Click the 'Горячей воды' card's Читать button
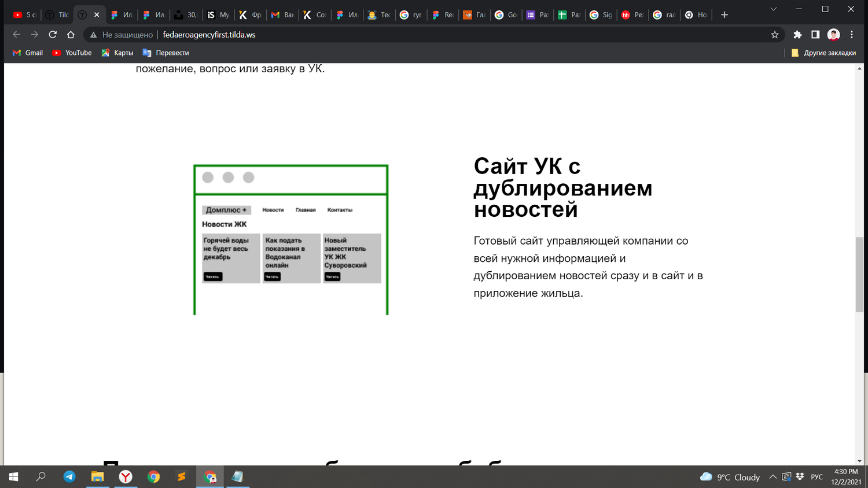The image size is (868, 488). point(213,276)
